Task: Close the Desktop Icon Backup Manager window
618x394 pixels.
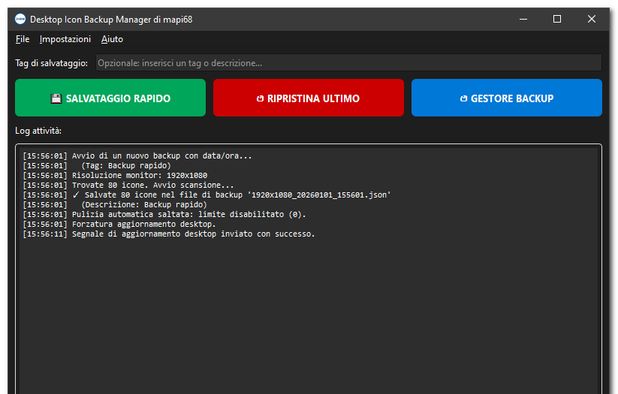Action: [x=592, y=19]
